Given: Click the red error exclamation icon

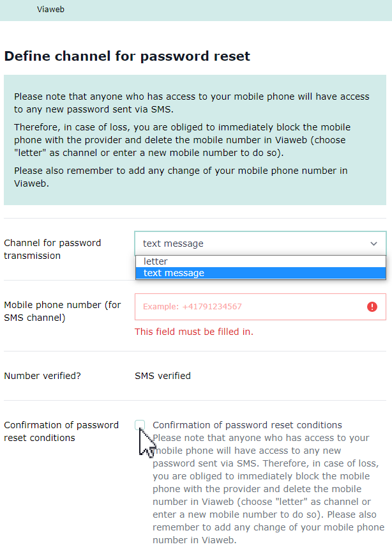Looking at the screenshot, I should tap(372, 307).
